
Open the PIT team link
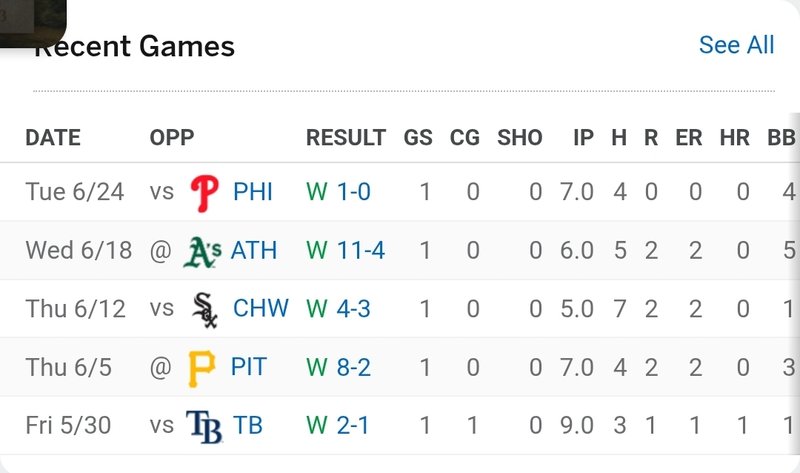click(249, 368)
